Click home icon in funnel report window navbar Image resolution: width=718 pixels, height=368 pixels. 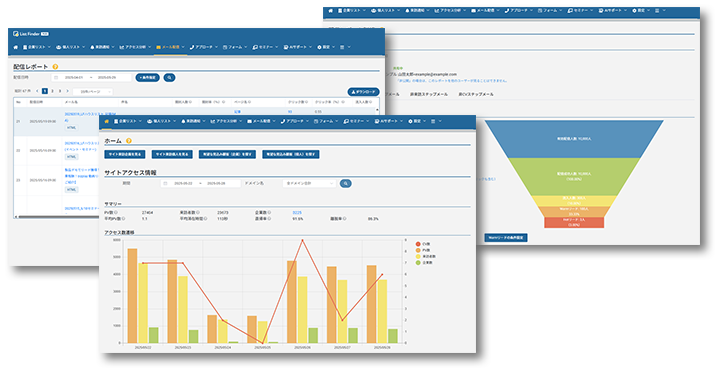(331, 11)
